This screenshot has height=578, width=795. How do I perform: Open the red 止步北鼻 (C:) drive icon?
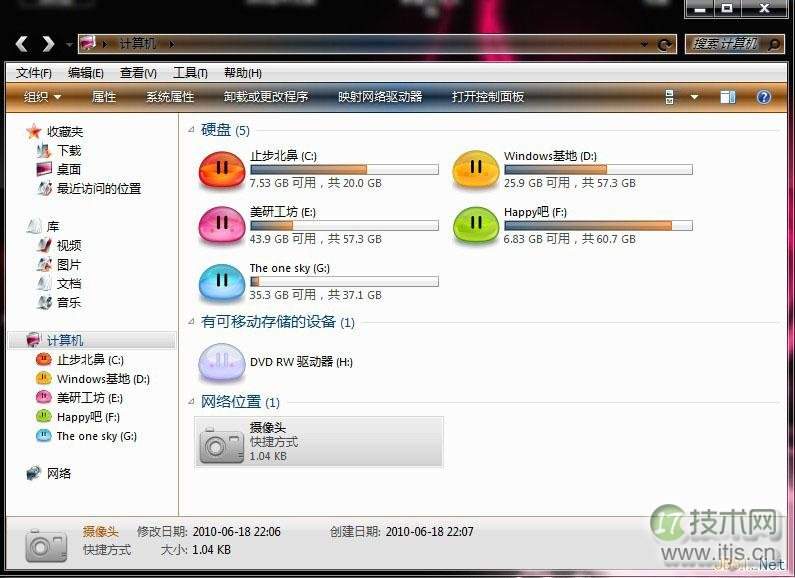[x=222, y=169]
